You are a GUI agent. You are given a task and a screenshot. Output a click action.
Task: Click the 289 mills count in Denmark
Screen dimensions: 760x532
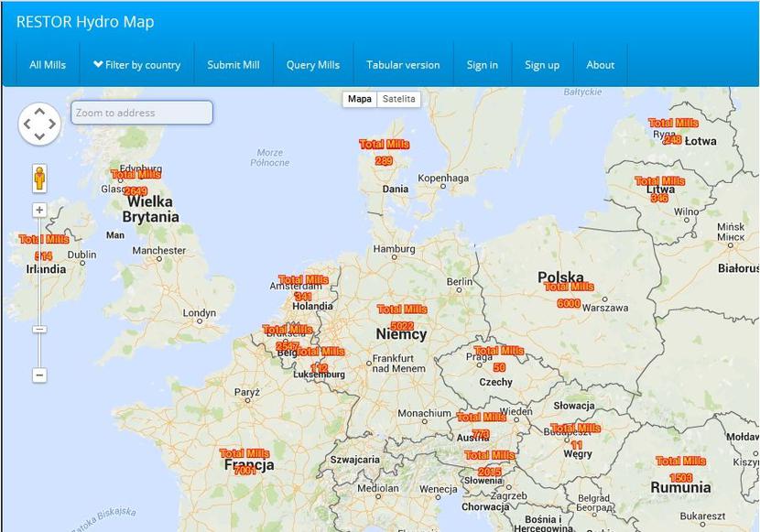384,160
